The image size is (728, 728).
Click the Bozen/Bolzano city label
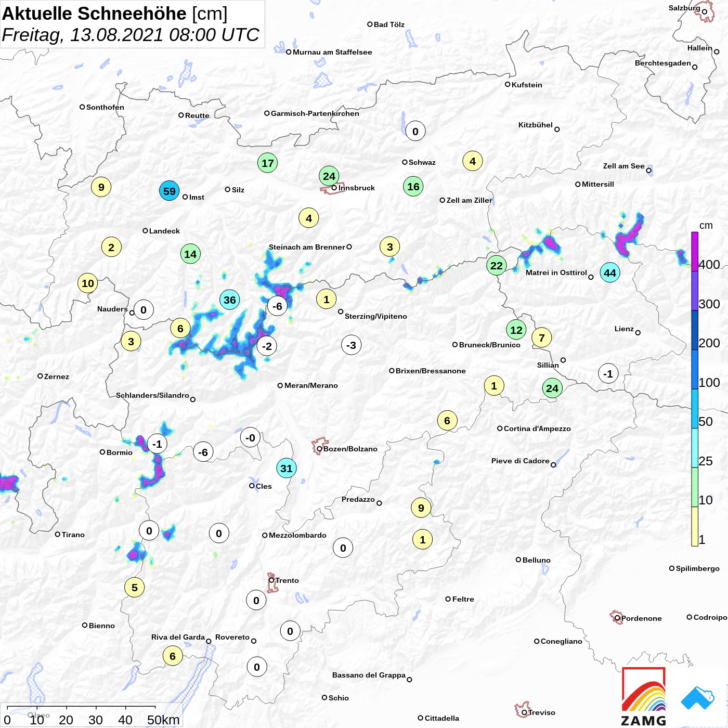pyautogui.click(x=350, y=449)
